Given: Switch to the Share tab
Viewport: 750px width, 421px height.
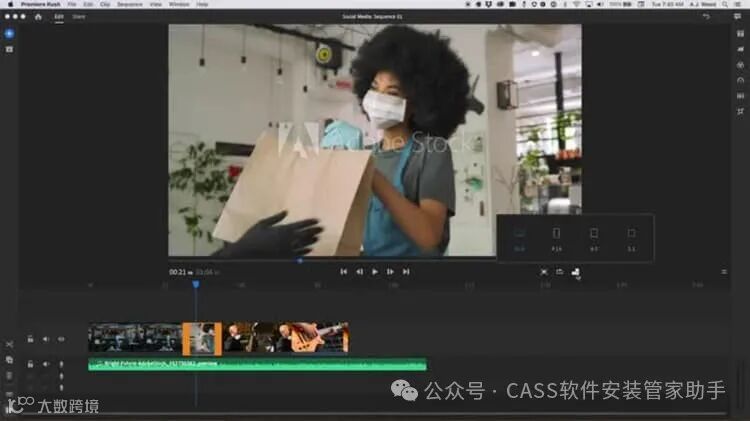Looking at the screenshot, I should point(79,17).
